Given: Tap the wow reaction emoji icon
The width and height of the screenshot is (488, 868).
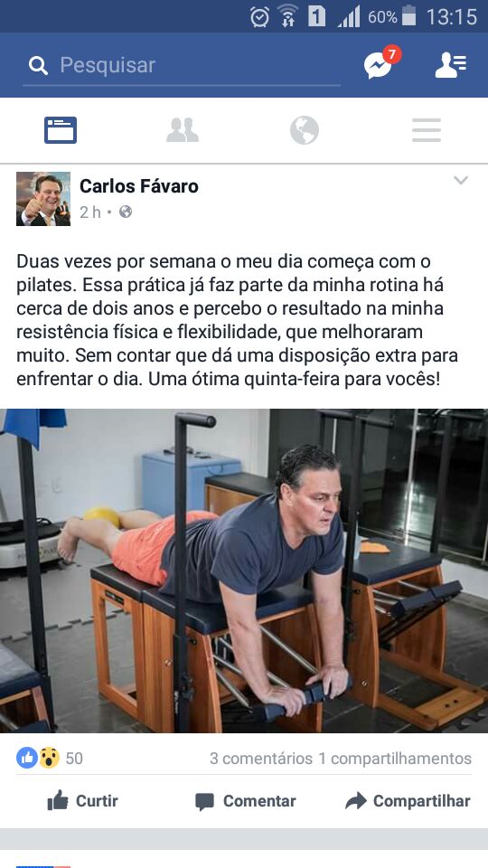Looking at the screenshot, I should coord(49,758).
